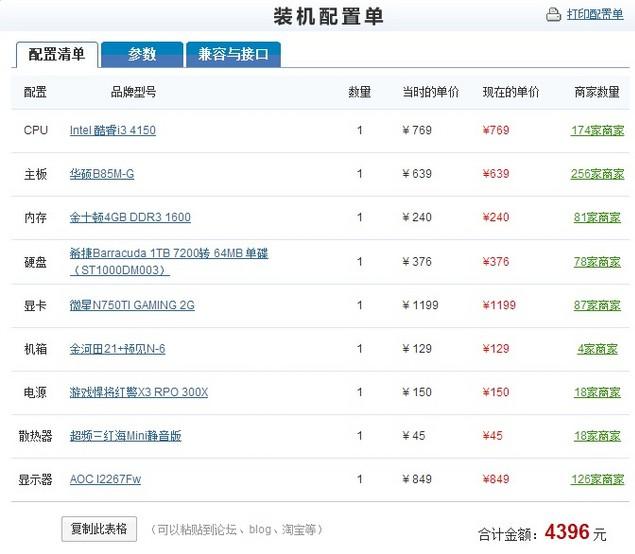Screen dimensions: 635x554
Task: Click the 当时的单价 column header
Action: click(430, 92)
